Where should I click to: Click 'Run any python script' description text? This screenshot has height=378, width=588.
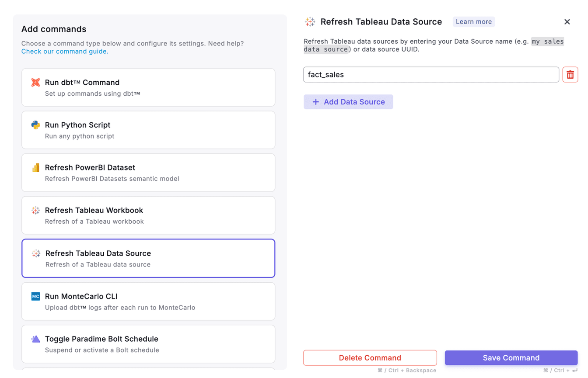point(80,136)
